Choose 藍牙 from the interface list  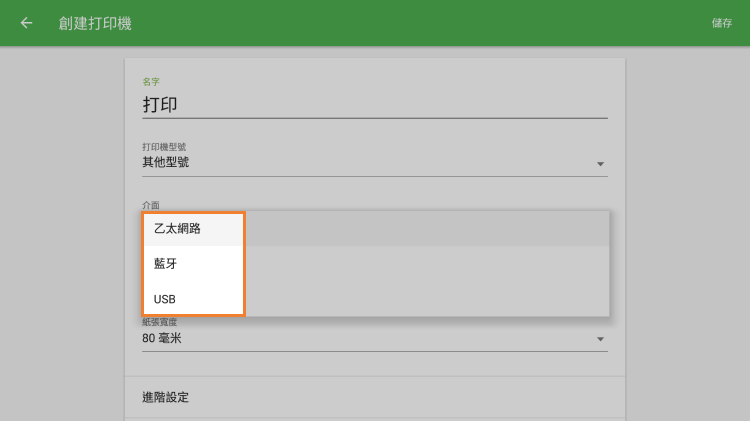pyautogui.click(x=165, y=264)
